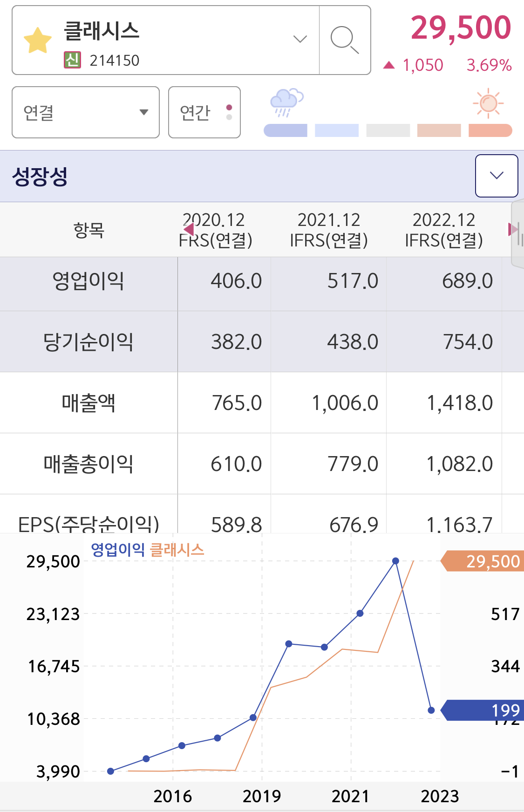
Task: Click the peak blue data point on chart
Action: click(x=395, y=561)
